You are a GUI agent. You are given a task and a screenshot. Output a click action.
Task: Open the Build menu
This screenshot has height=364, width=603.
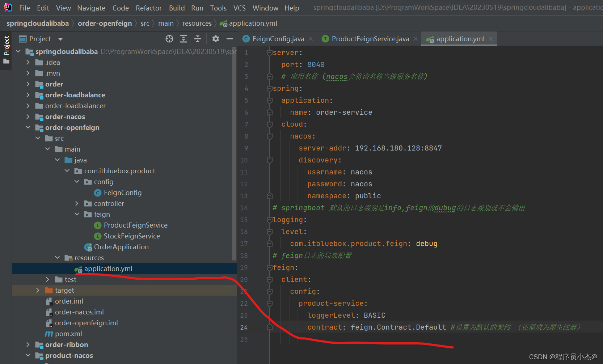point(177,8)
